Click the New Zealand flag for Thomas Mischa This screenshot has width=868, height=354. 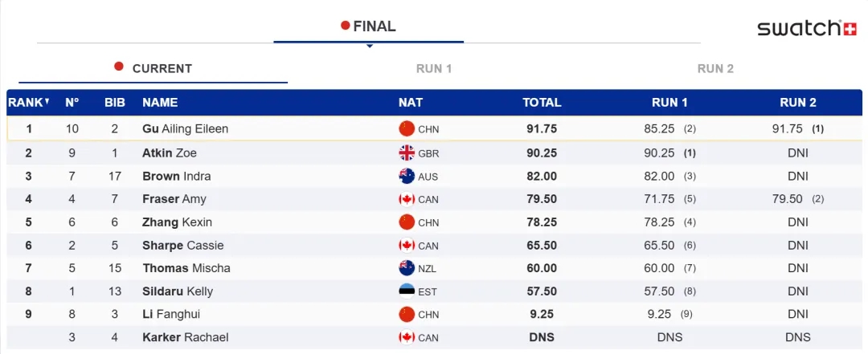pos(407,268)
